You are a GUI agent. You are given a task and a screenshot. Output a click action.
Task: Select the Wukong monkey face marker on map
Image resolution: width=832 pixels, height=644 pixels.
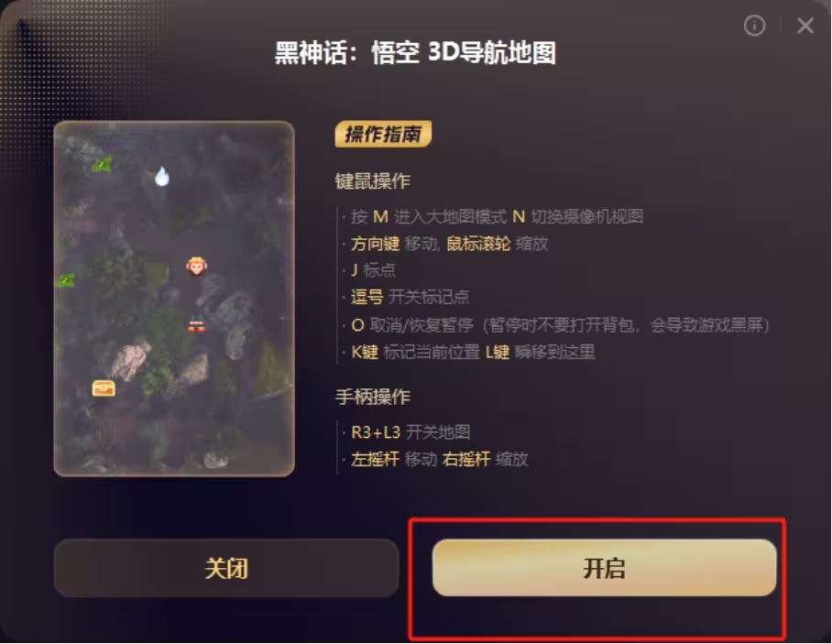point(196,267)
